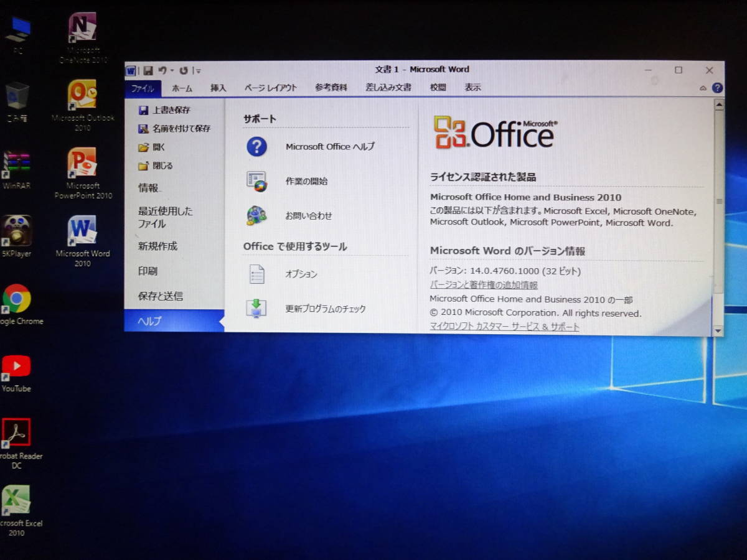Select the WinRAR desktop icon
Image resolution: width=747 pixels, height=560 pixels.
(x=17, y=170)
